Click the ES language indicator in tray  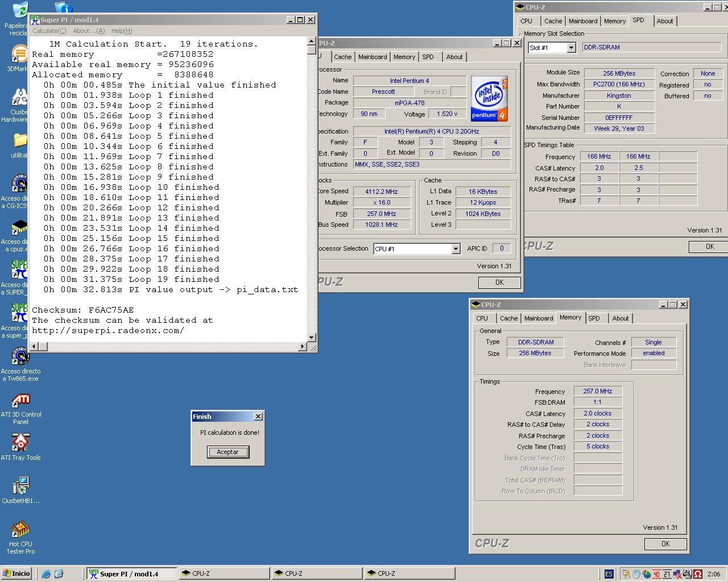click(609, 573)
